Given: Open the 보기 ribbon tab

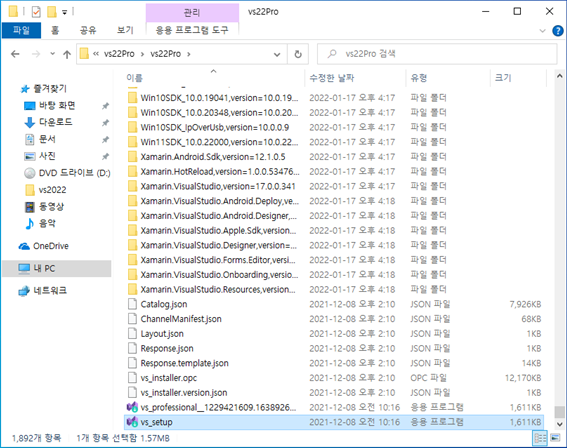Looking at the screenshot, I should 125,30.
